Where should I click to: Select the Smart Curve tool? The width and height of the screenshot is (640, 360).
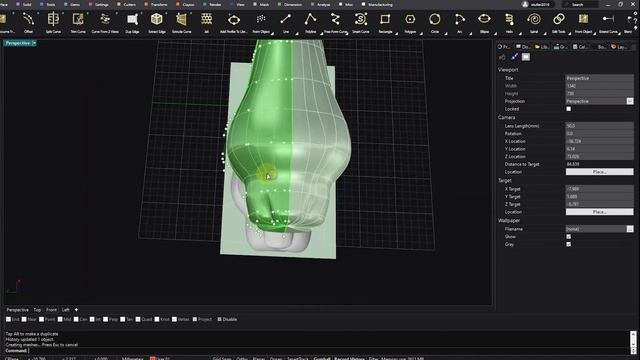pos(360,22)
